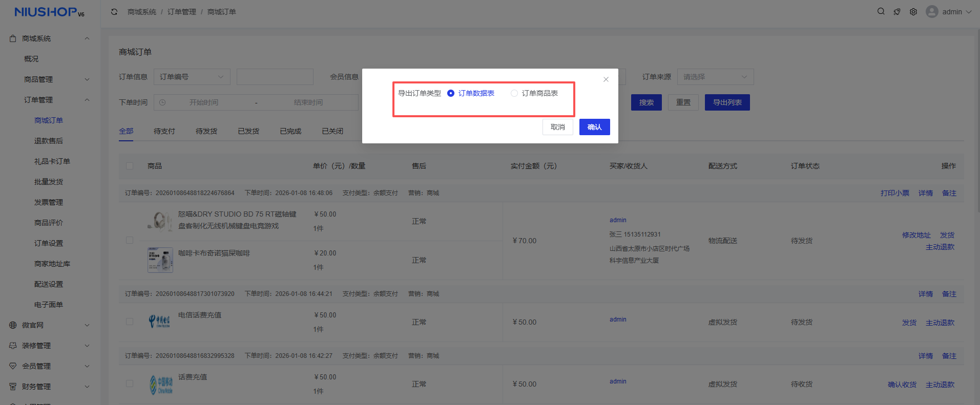The image size is (980, 405).
Task: Open the 订单编号 dropdown selector
Action: pyautogui.click(x=192, y=77)
